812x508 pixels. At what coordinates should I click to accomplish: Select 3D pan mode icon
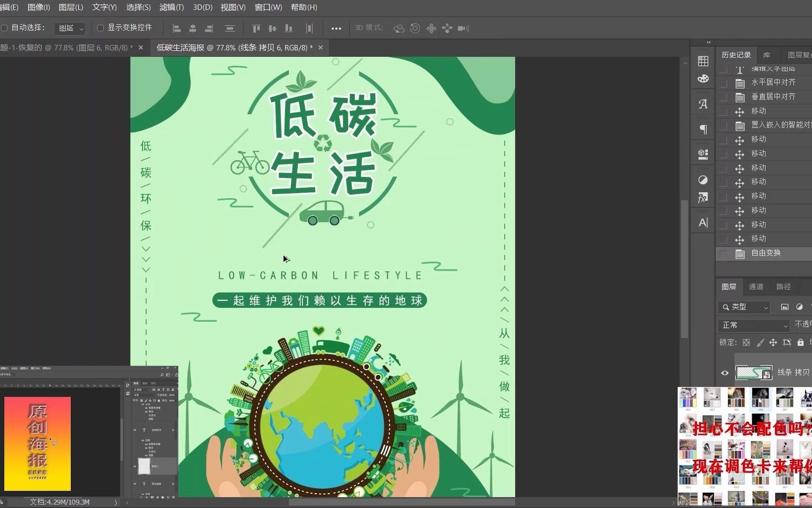pyautogui.click(x=431, y=28)
